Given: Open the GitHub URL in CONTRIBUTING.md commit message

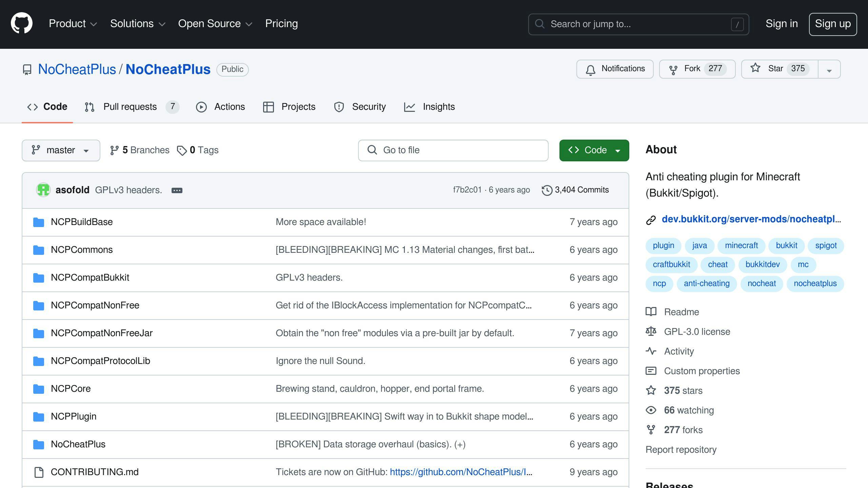Looking at the screenshot, I should click(x=461, y=472).
